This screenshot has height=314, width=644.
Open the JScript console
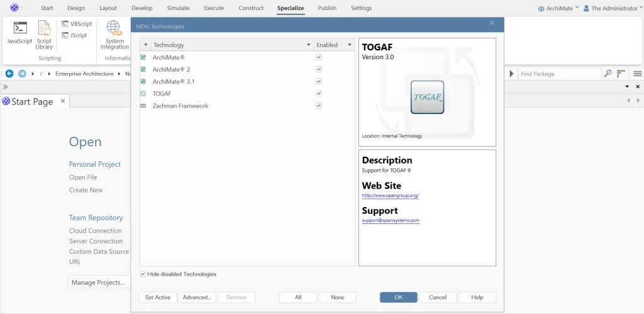pos(74,35)
